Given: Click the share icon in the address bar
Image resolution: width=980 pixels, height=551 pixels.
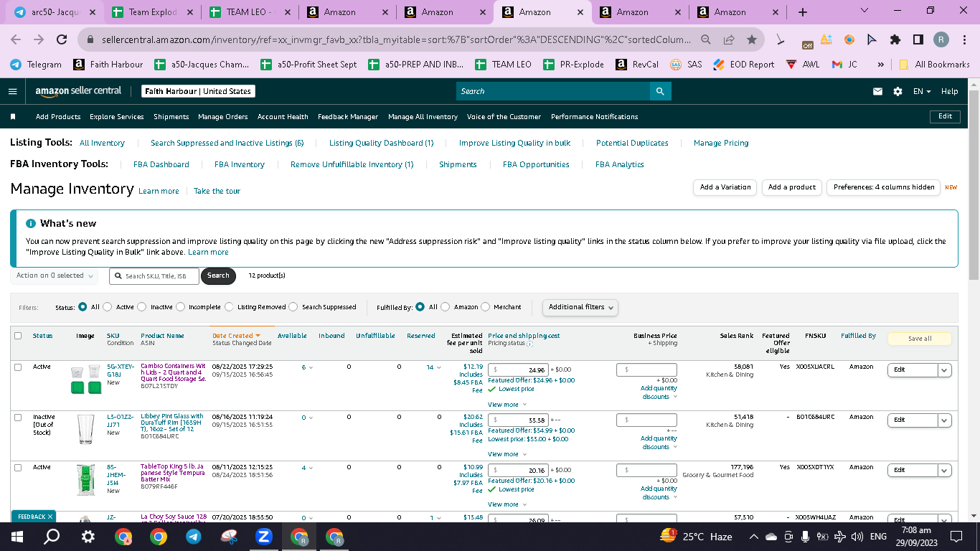Looking at the screenshot, I should pos(729,40).
